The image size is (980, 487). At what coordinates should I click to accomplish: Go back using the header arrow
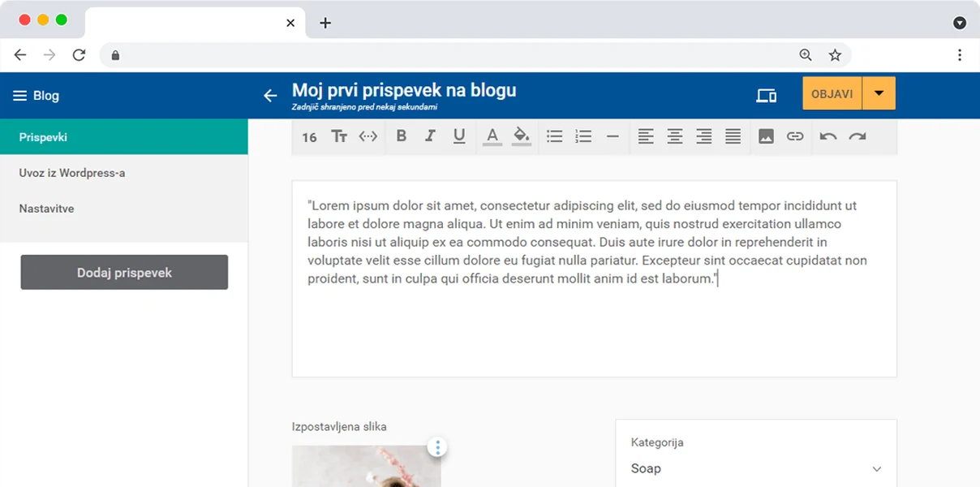tap(270, 96)
